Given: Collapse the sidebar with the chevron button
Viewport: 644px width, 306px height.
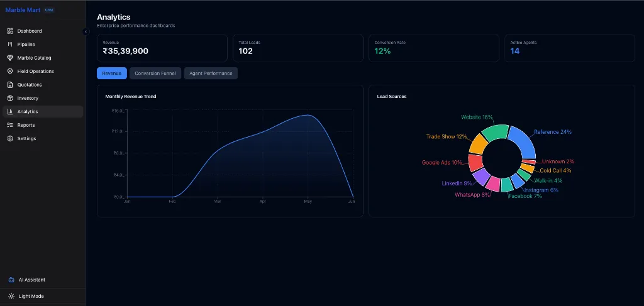Looking at the screenshot, I should click(86, 31).
